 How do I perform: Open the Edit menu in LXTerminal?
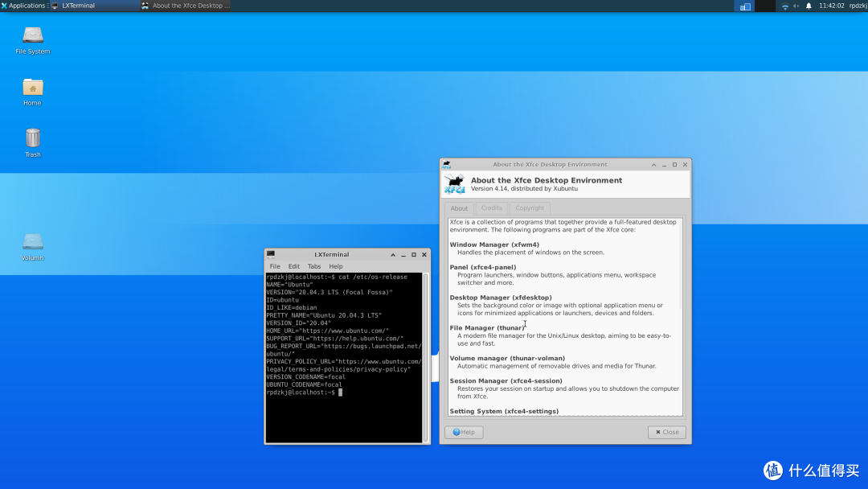[294, 266]
